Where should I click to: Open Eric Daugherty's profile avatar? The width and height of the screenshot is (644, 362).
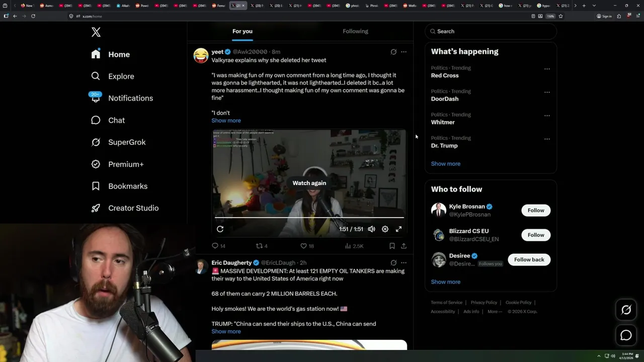pos(201,266)
